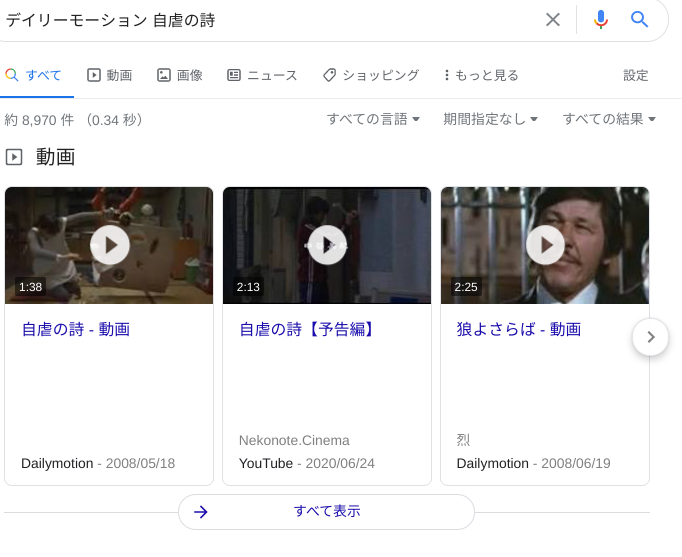The image size is (682, 557).
Task: Open the ニュース tab
Action: tap(262, 75)
